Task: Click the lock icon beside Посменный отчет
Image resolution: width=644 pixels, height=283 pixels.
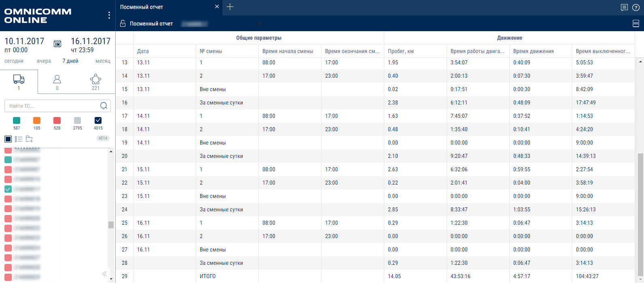Action: pos(123,23)
